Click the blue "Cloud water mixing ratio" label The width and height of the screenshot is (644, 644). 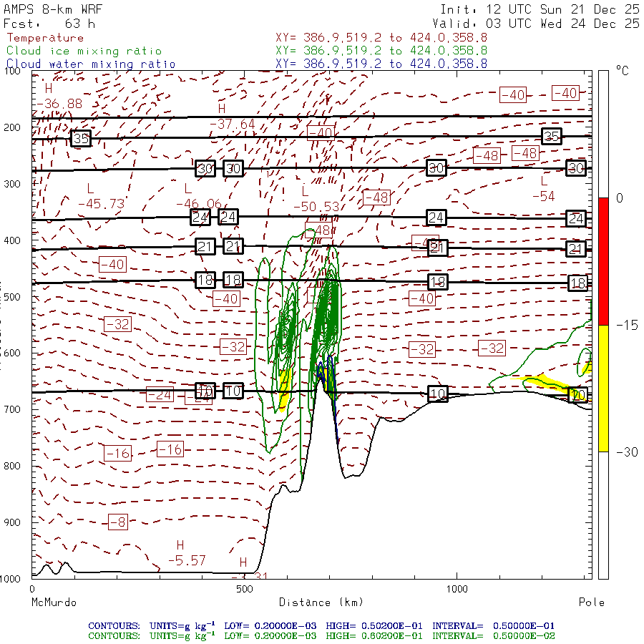point(91,64)
